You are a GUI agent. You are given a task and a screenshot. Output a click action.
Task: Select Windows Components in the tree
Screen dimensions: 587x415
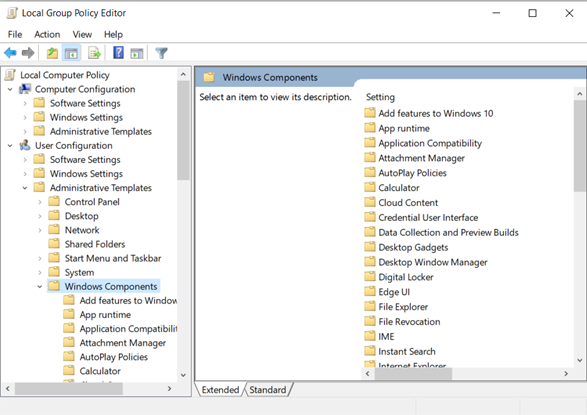[111, 286]
